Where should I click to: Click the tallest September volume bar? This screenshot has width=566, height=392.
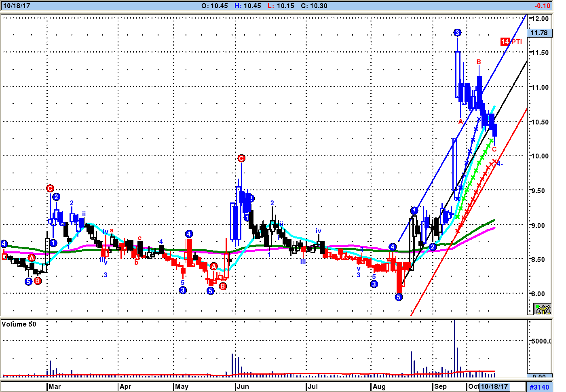pos(454,348)
